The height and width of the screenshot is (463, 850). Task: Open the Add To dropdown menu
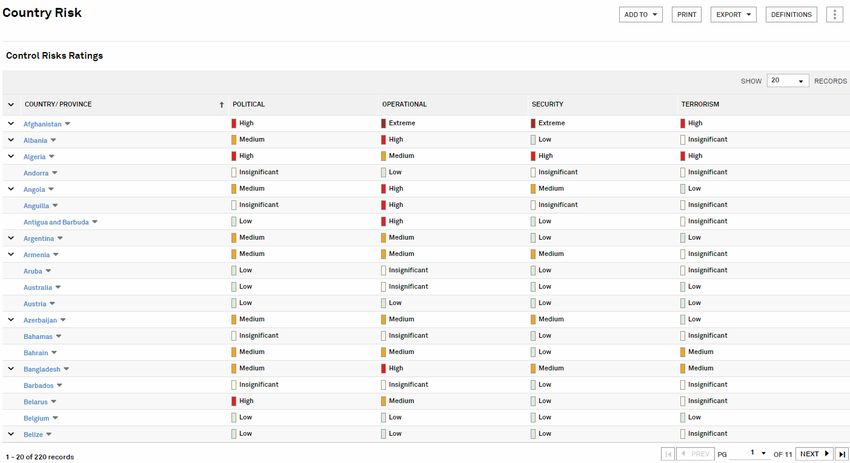click(x=641, y=15)
